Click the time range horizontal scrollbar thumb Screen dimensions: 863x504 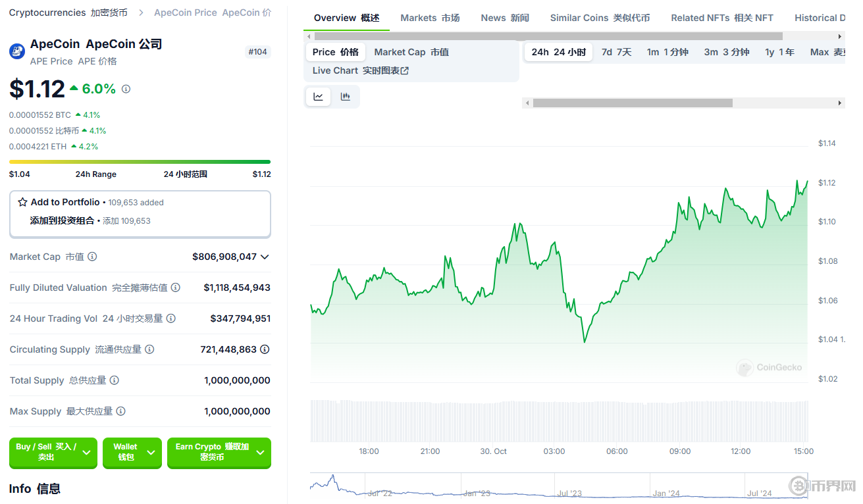[x=633, y=103]
